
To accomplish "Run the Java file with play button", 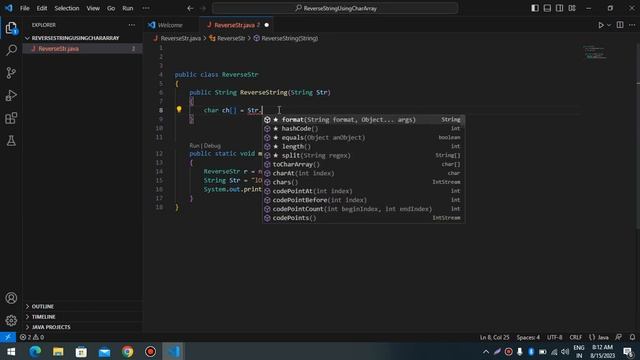I will [x=601, y=25].
